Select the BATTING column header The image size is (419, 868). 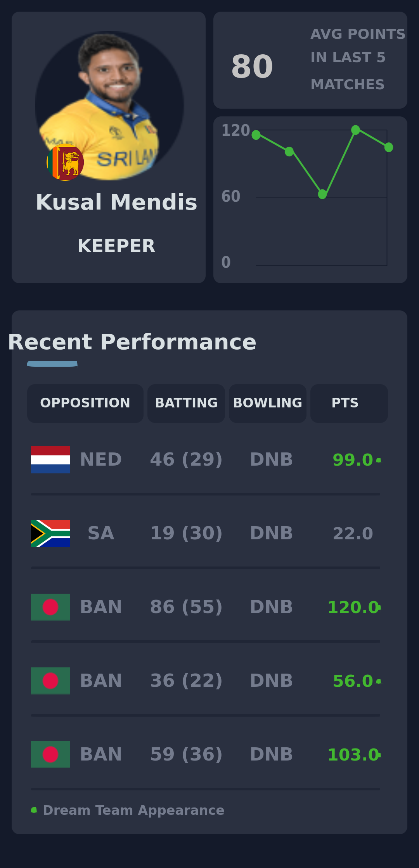pos(186,403)
